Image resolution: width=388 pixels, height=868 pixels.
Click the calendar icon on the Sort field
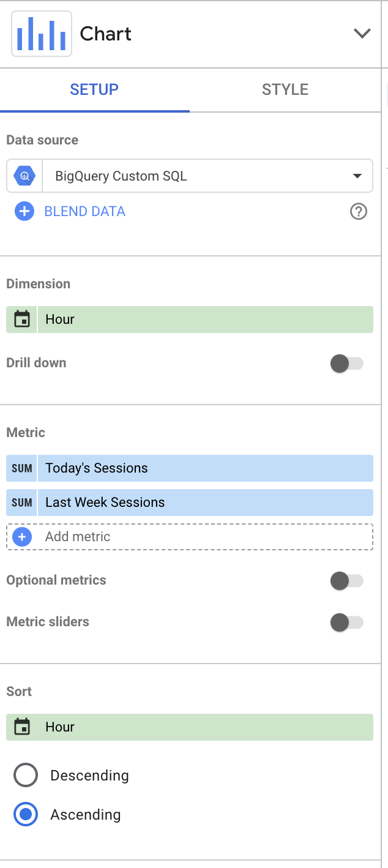coord(22,727)
